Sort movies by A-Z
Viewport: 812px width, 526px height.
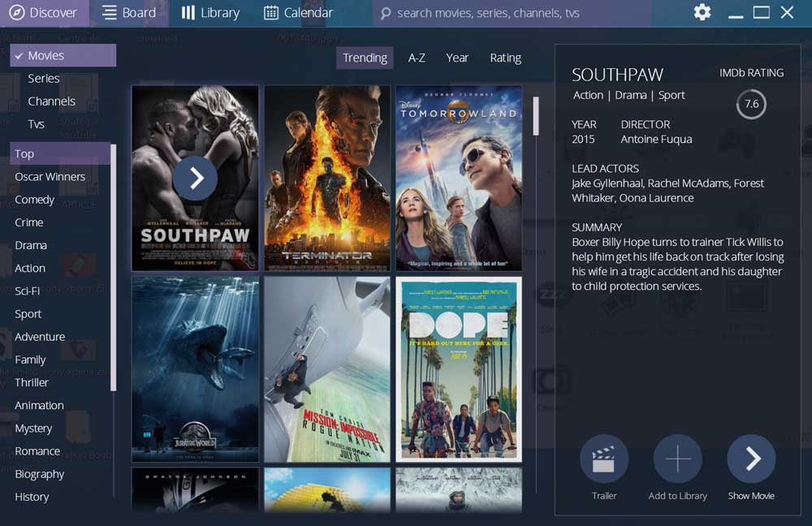point(417,58)
